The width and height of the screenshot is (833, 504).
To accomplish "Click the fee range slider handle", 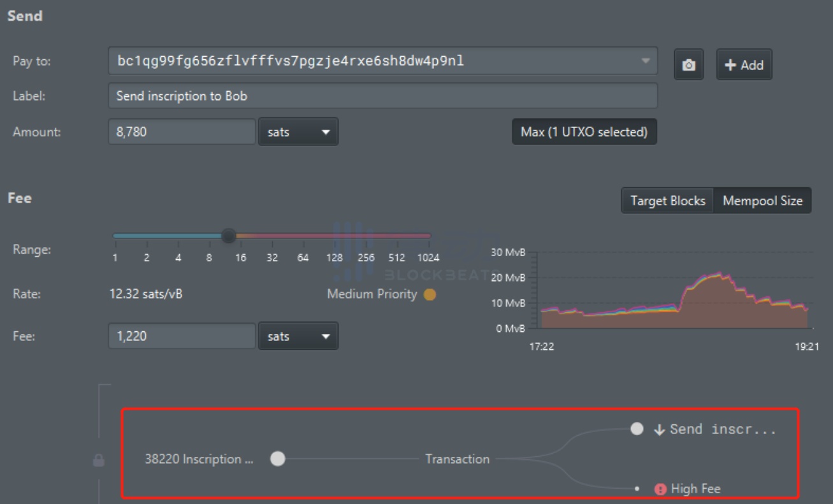I will [x=228, y=236].
